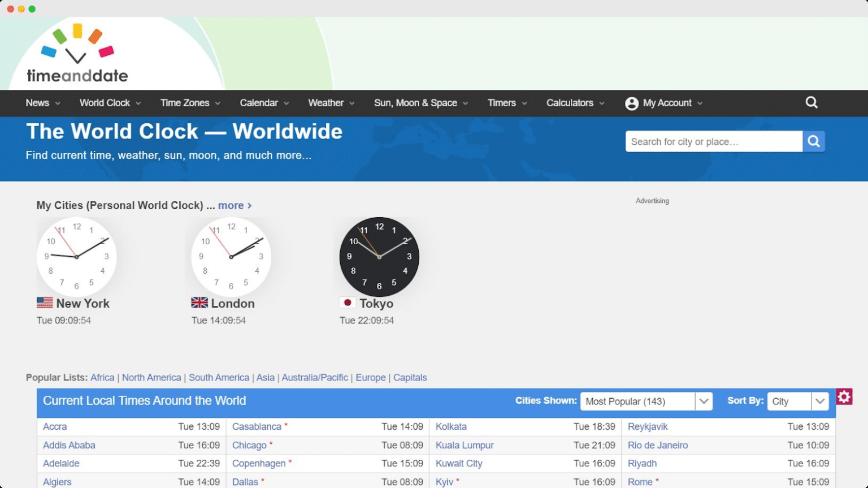Click the US flag next to New York
Image resolution: width=868 pixels, height=488 pixels.
point(45,303)
